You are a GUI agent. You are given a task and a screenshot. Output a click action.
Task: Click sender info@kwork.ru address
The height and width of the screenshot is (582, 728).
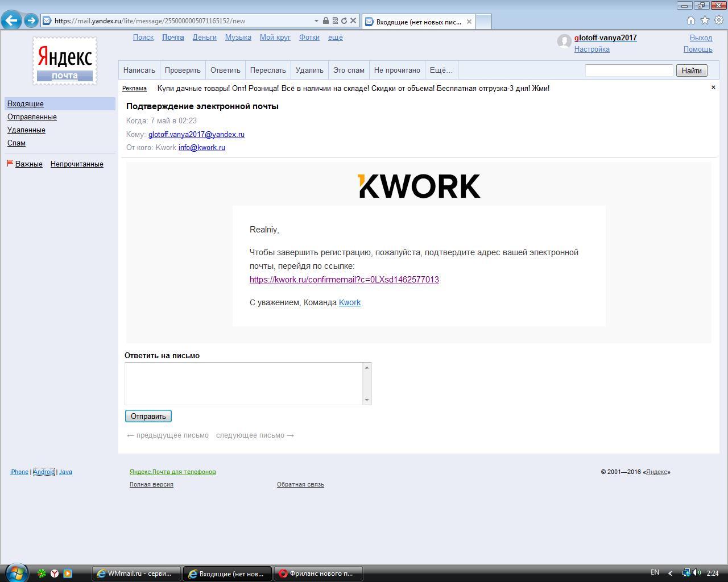pyautogui.click(x=202, y=147)
